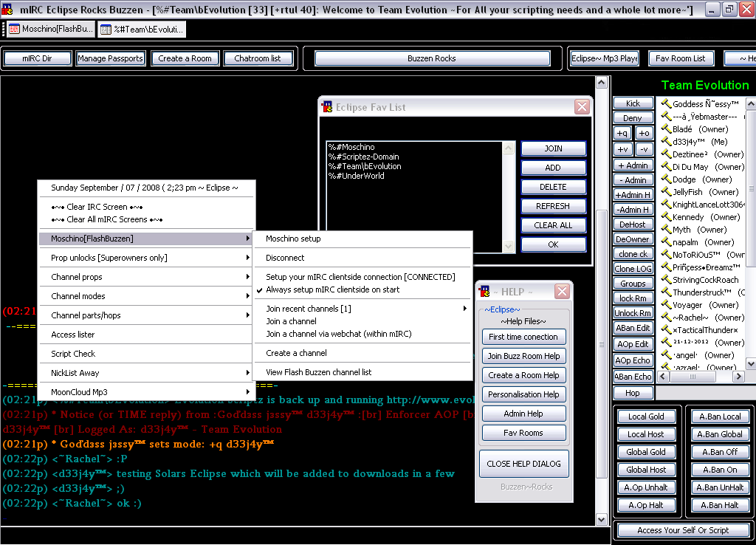Image resolution: width=756 pixels, height=545 pixels.
Task: Choose View Flash Buzzen channel list
Action: [362, 372]
